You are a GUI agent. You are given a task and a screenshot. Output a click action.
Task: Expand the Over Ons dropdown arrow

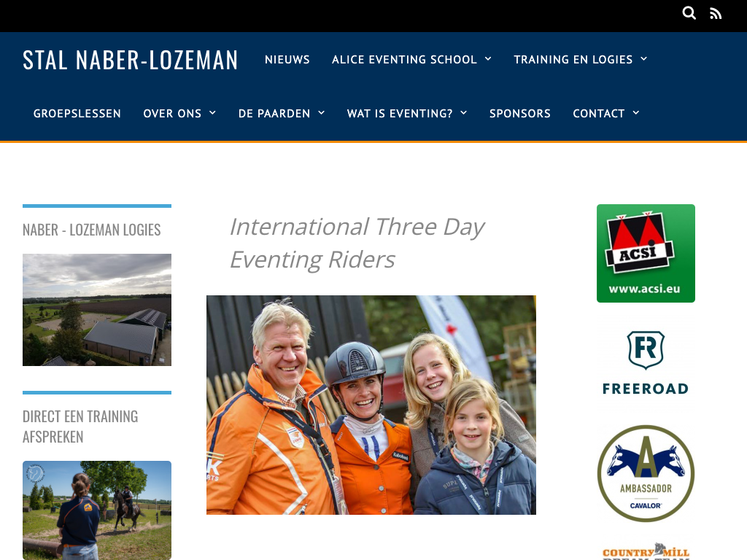(212, 113)
